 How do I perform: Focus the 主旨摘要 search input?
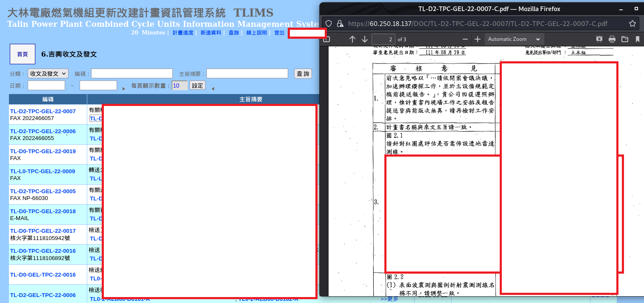click(247, 74)
